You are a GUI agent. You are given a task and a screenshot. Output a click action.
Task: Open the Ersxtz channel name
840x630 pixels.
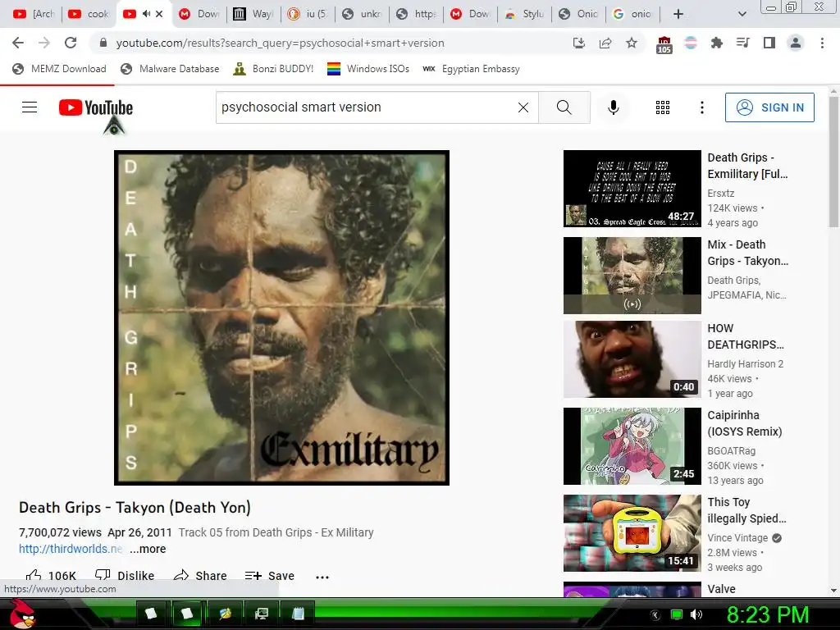(x=720, y=194)
